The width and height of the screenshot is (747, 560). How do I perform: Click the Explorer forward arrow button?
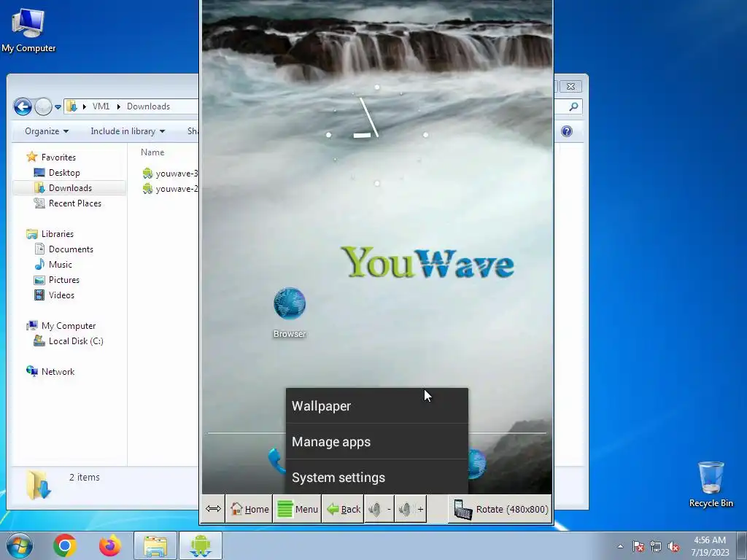click(43, 106)
